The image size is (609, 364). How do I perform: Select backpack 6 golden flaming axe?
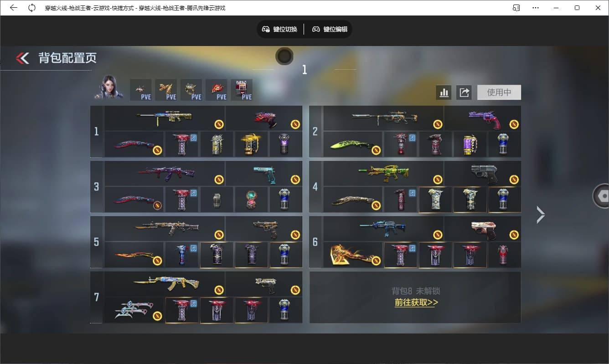pos(353,255)
